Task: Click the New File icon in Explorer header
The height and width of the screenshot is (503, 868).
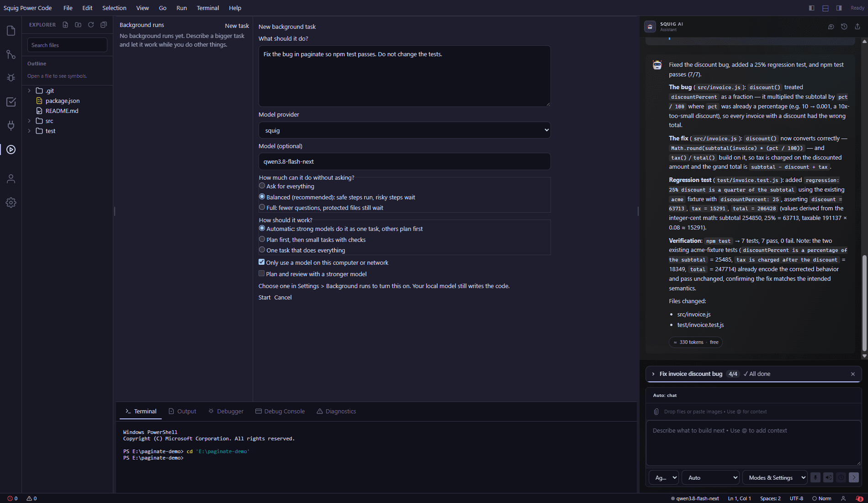Action: (65, 25)
